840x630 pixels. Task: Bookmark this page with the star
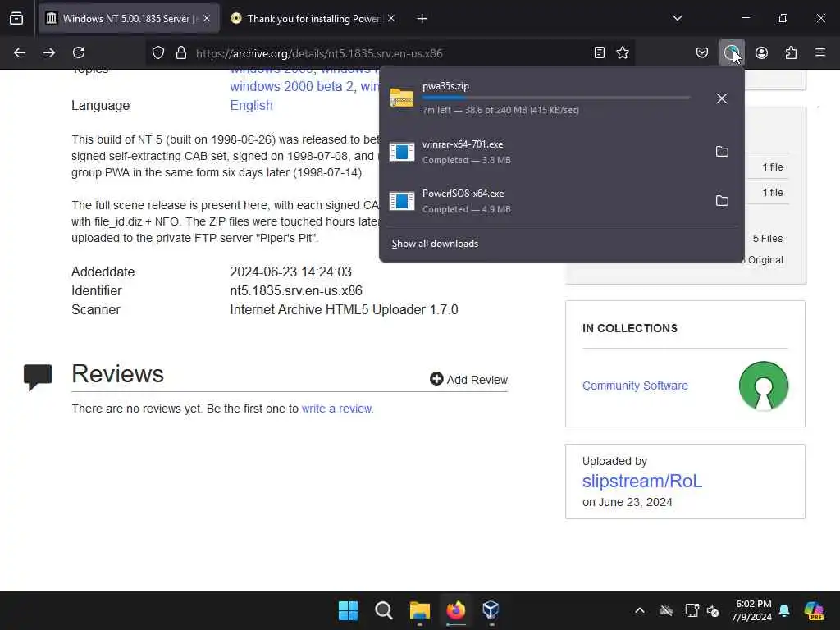(x=623, y=52)
